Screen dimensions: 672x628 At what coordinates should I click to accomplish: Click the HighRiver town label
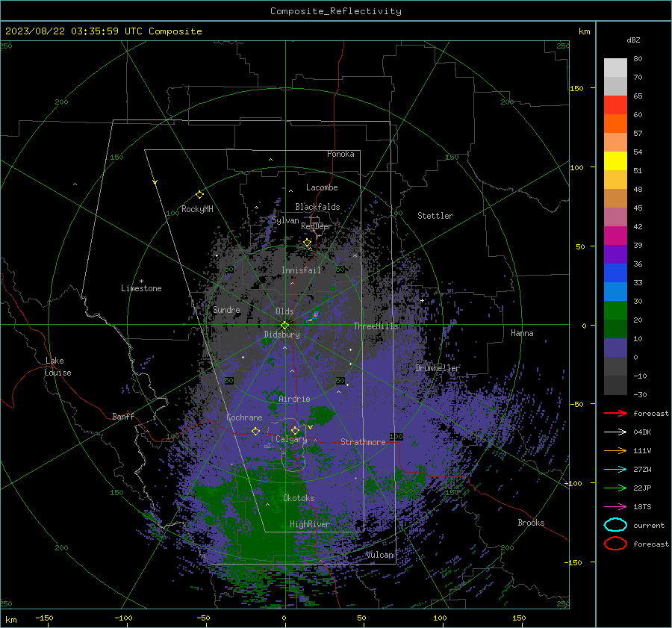(309, 524)
